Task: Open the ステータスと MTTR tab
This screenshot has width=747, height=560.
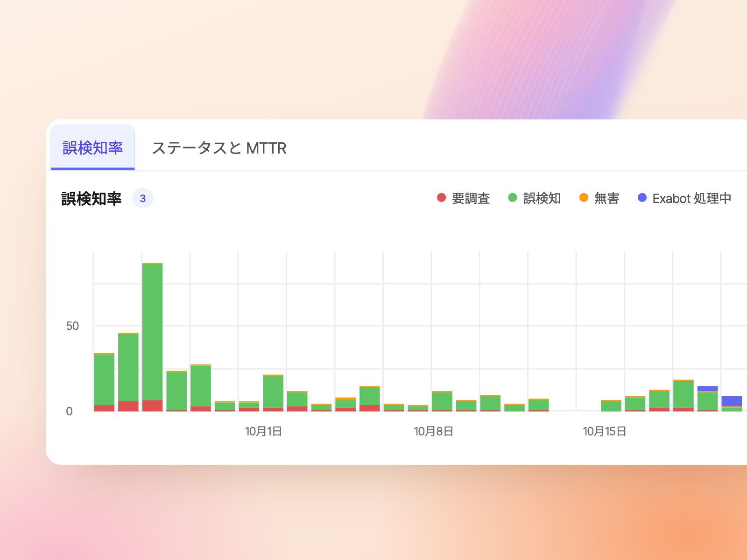Action: 219,148
